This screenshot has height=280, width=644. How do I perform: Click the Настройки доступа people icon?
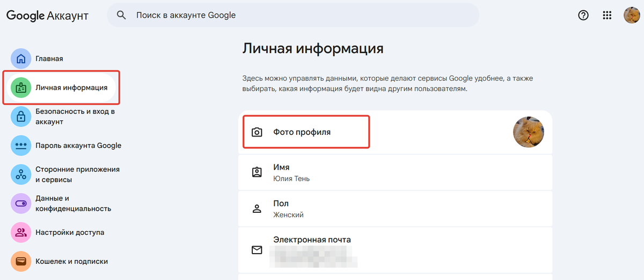(x=21, y=233)
